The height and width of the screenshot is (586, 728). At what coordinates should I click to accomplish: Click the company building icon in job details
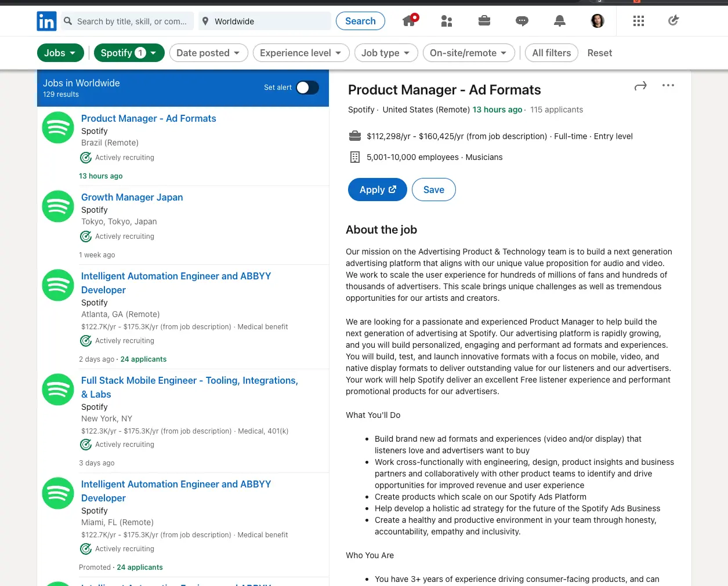[355, 157]
